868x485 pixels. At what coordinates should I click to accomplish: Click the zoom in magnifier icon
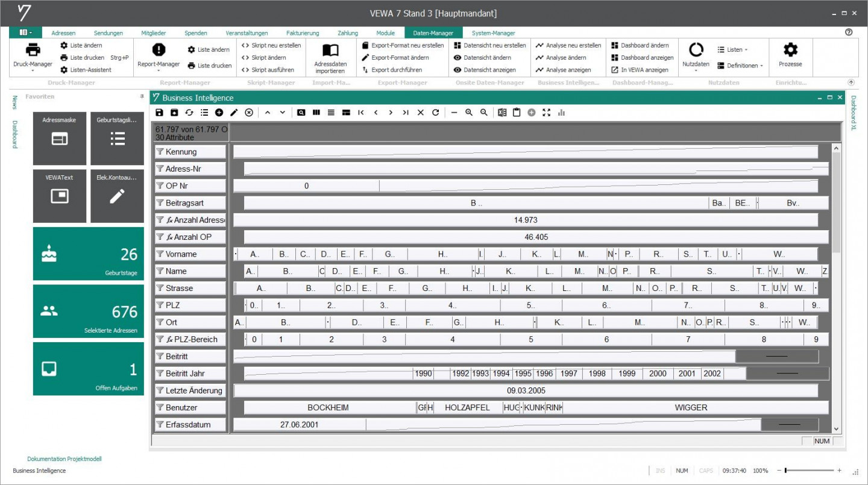coord(469,112)
